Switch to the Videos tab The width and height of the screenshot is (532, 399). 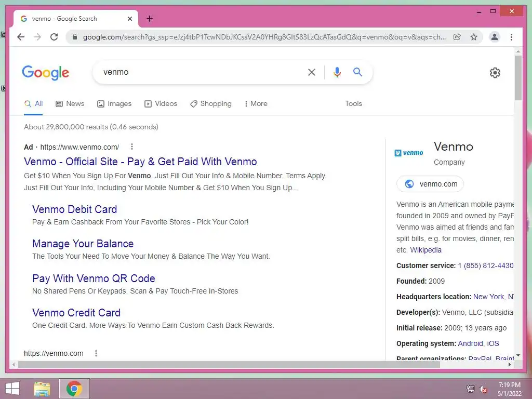(161, 104)
